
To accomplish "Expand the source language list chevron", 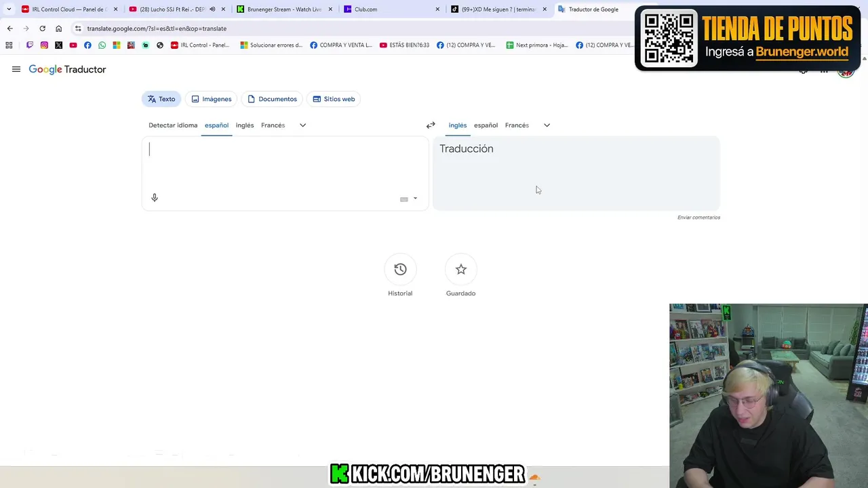I will [x=303, y=125].
